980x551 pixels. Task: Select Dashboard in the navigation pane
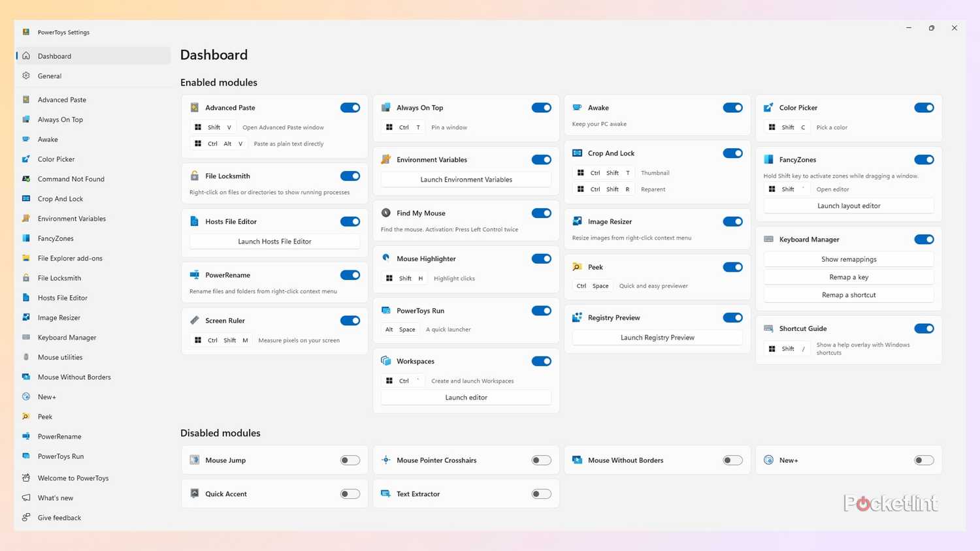click(54, 56)
